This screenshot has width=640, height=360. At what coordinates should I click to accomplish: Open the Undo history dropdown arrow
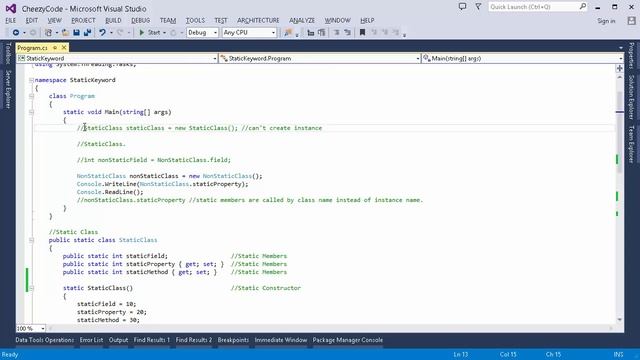[111, 33]
